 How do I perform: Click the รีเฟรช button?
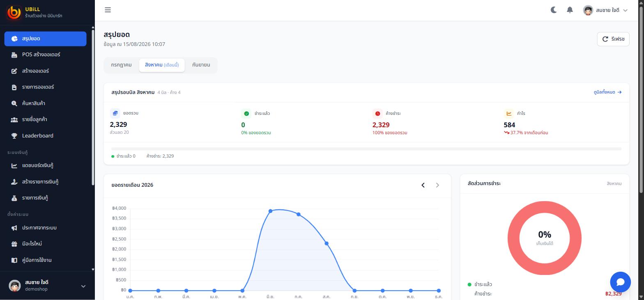click(613, 39)
